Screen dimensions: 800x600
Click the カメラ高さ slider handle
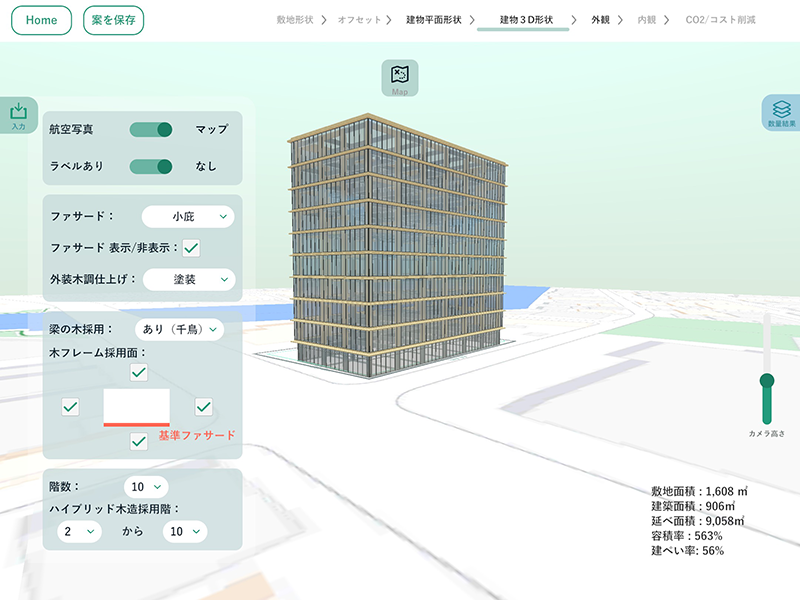767,380
